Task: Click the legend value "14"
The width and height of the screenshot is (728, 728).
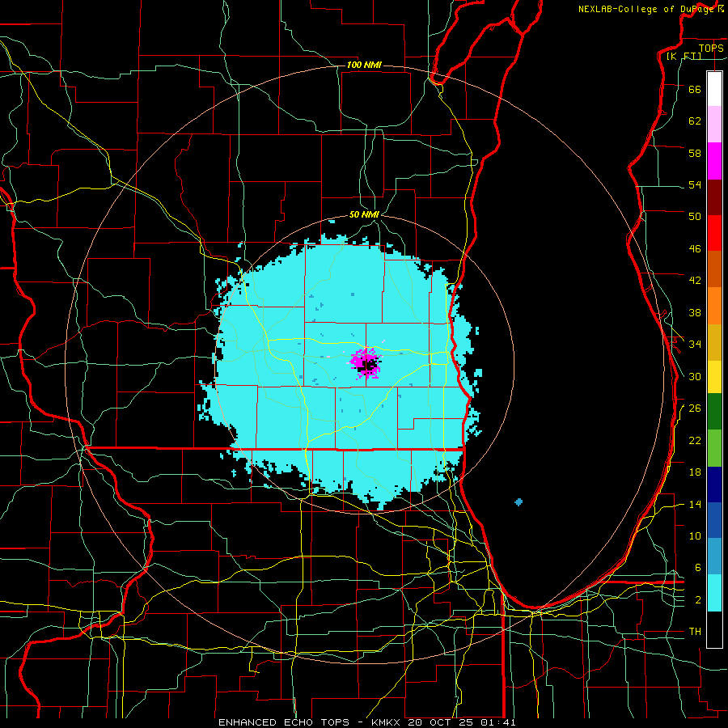Action: 695,504
